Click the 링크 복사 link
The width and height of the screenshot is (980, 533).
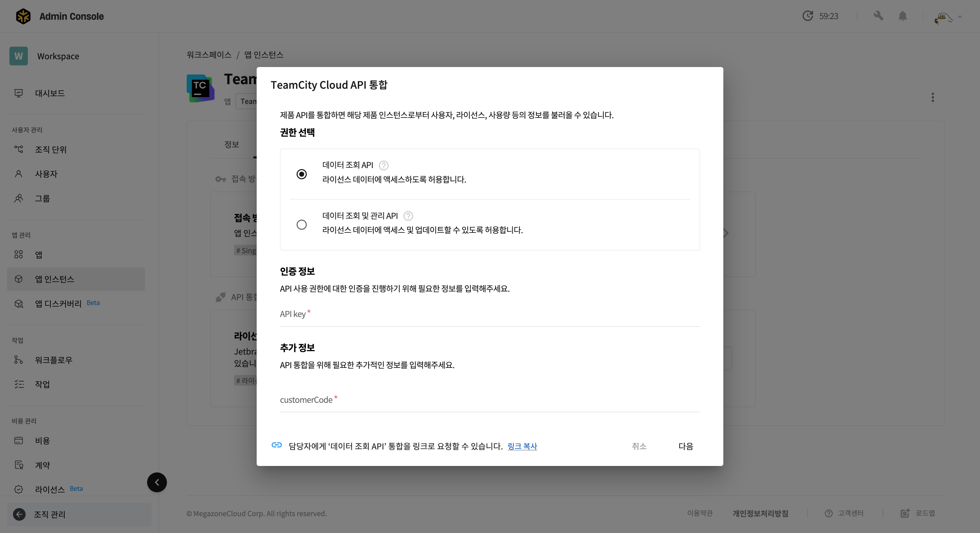pyautogui.click(x=522, y=446)
